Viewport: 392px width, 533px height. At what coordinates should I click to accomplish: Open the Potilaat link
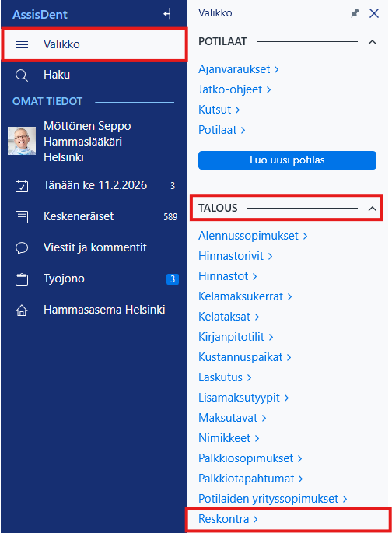pyautogui.click(x=222, y=130)
